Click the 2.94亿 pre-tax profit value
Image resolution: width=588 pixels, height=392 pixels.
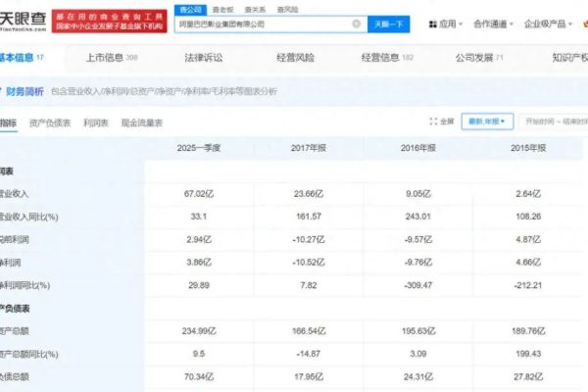[x=199, y=240]
